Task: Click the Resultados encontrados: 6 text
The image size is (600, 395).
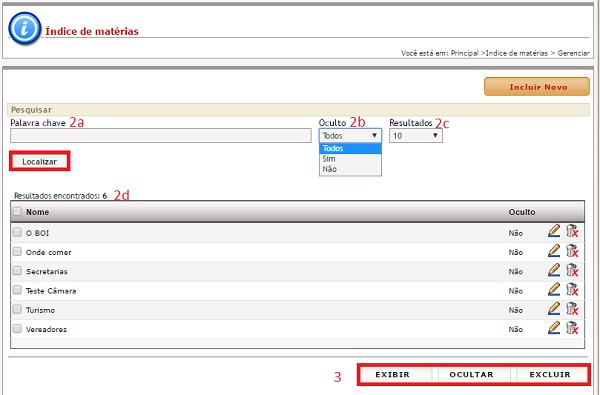Action: tap(60, 196)
